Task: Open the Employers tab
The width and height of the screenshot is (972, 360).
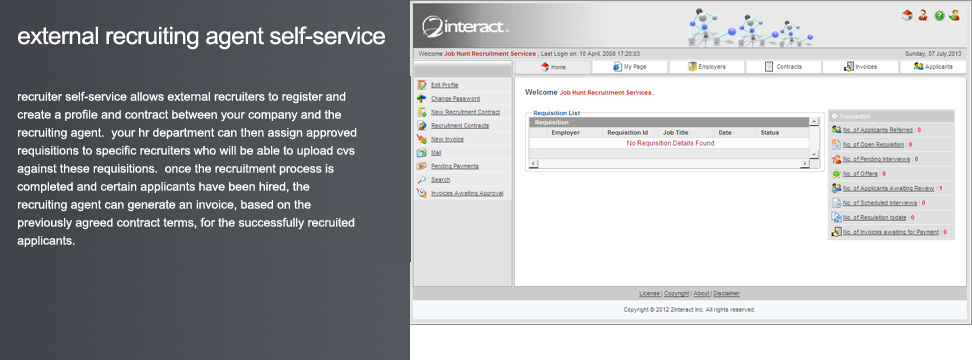Action: (x=707, y=67)
